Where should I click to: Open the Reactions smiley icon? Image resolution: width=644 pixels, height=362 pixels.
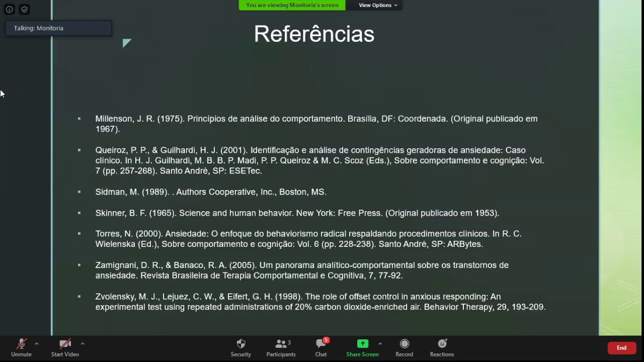coord(442,344)
